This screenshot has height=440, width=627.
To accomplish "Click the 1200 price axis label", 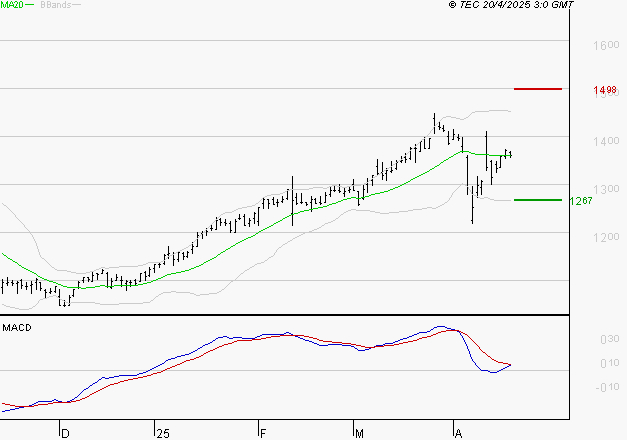I will click(606, 237).
